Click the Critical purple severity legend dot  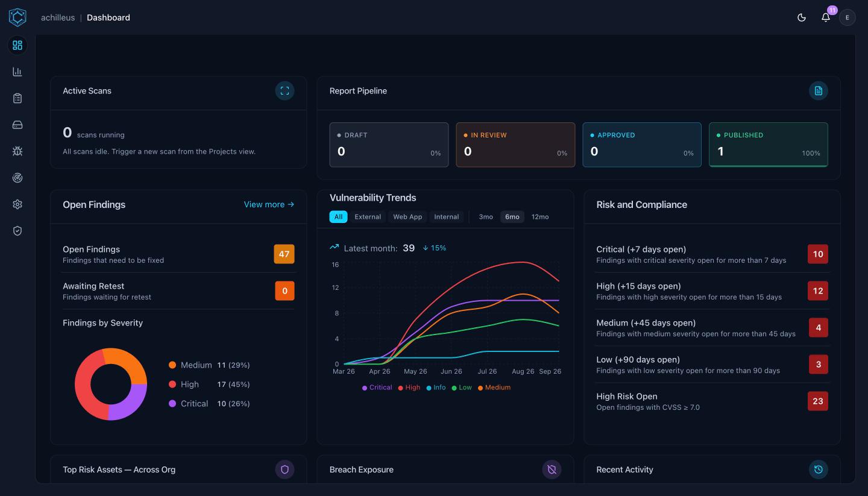172,404
